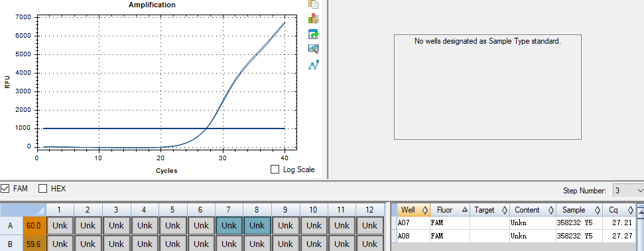Click the Well column filter diamond
644x251 pixels.
(x=424, y=210)
